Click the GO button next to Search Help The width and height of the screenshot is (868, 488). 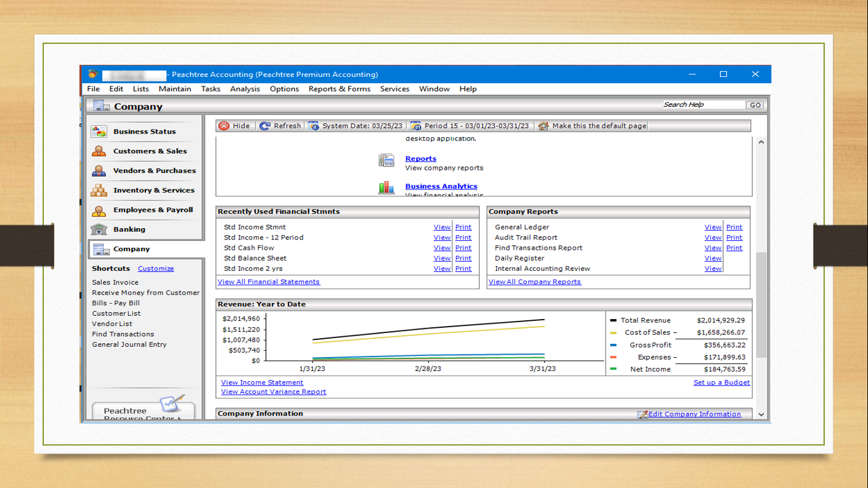(x=755, y=105)
